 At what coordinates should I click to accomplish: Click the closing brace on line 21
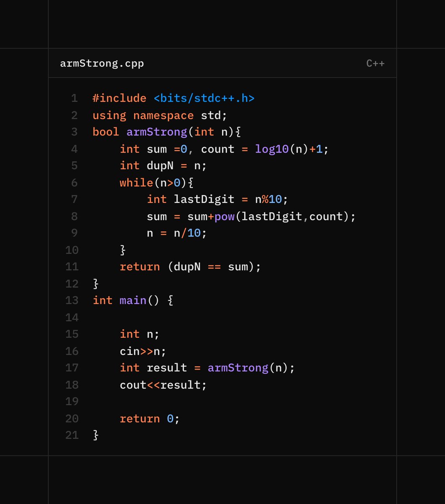tap(96, 436)
